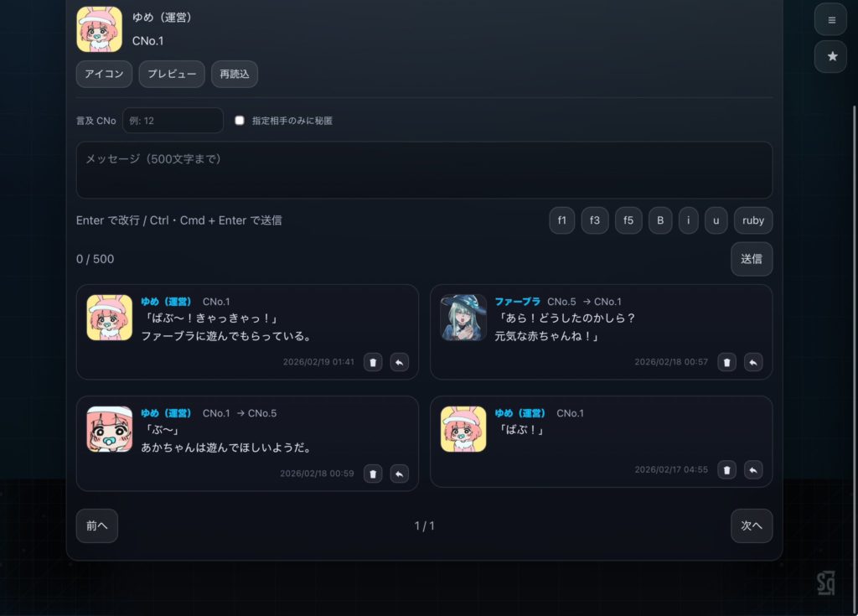Apply f5 font size formatting
The width and height of the screenshot is (858, 616).
click(x=628, y=220)
